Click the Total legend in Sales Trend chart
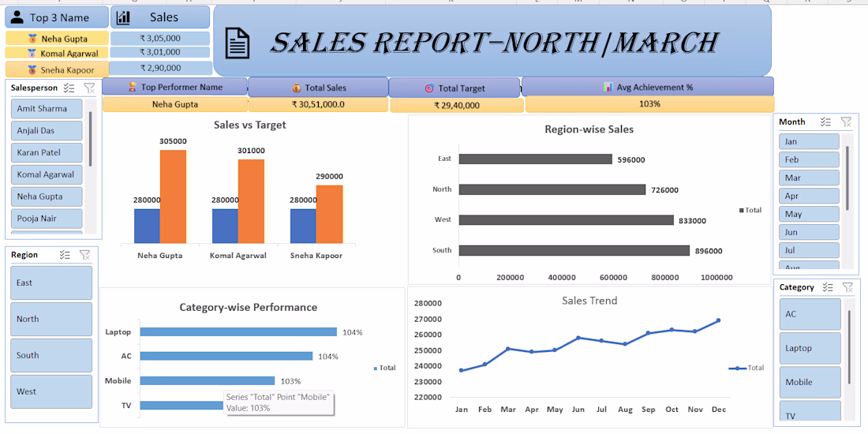The width and height of the screenshot is (868, 434). pyautogui.click(x=746, y=368)
